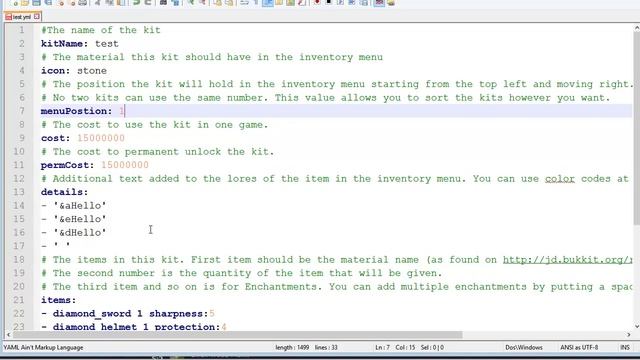Open the http://jd.bukkit.org link on line 18
This screenshot has width=640, height=360.
tap(567, 260)
